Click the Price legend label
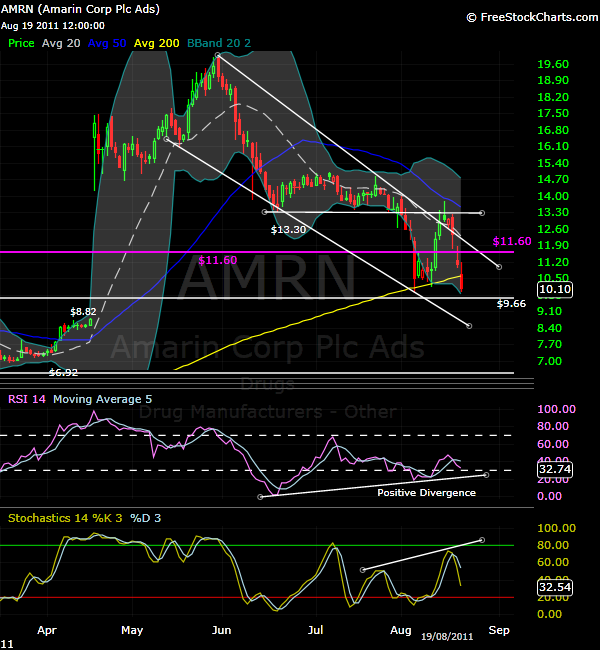The width and height of the screenshot is (600, 650). pyautogui.click(x=21, y=43)
